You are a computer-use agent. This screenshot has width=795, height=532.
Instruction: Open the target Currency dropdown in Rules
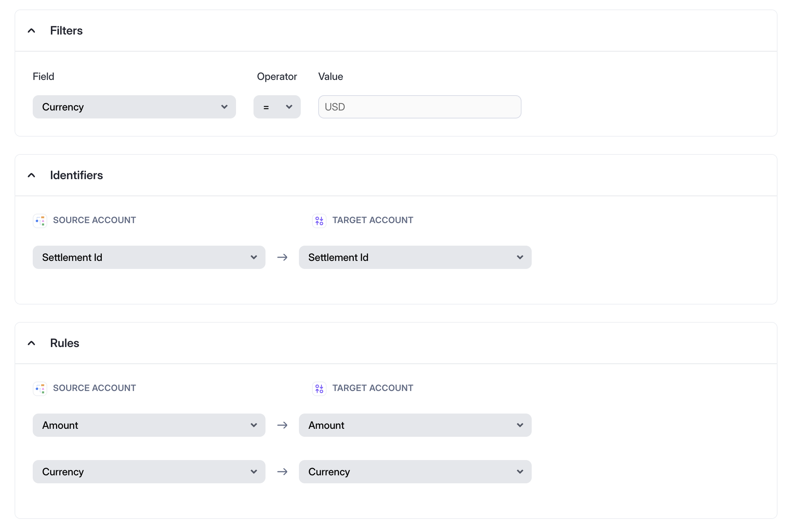point(415,472)
